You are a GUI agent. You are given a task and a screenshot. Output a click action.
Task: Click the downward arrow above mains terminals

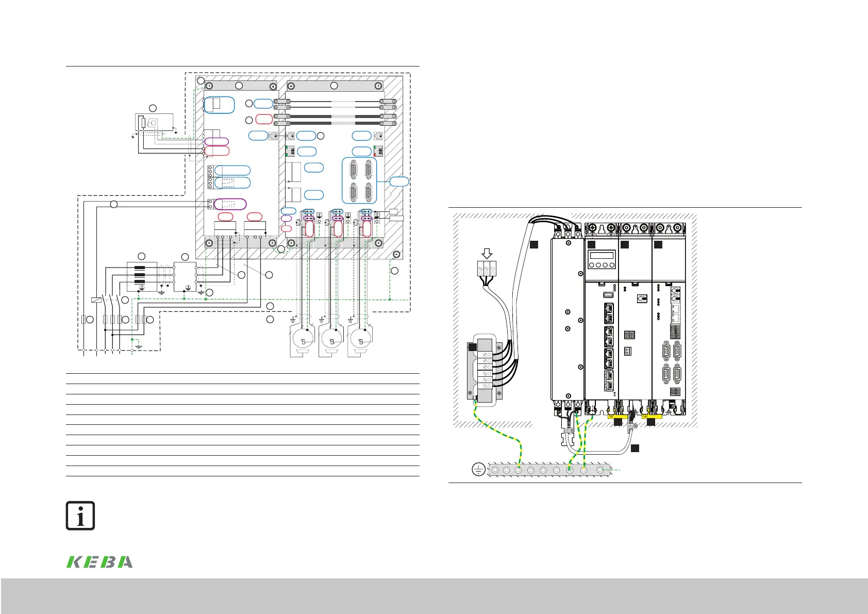[x=487, y=253]
